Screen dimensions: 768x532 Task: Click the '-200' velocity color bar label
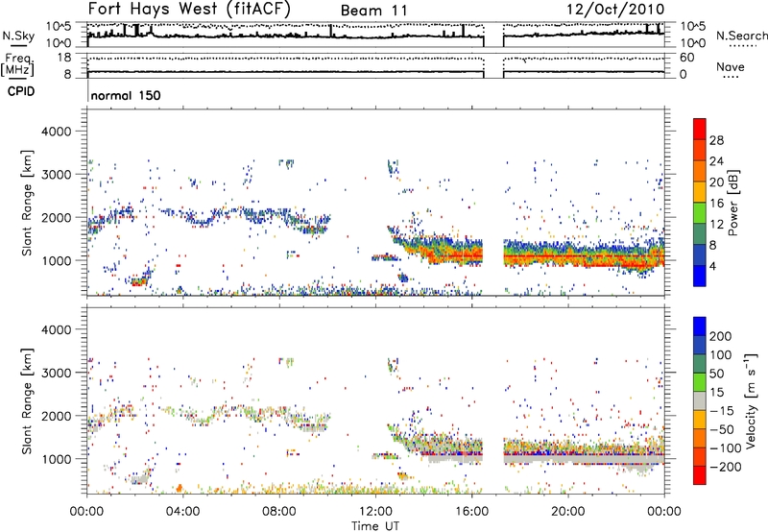click(x=725, y=467)
